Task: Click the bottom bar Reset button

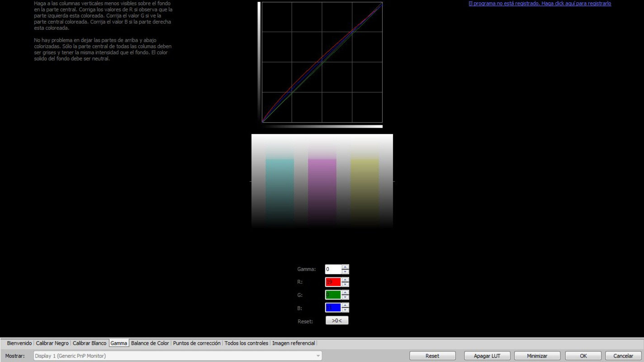Action: 432,356
